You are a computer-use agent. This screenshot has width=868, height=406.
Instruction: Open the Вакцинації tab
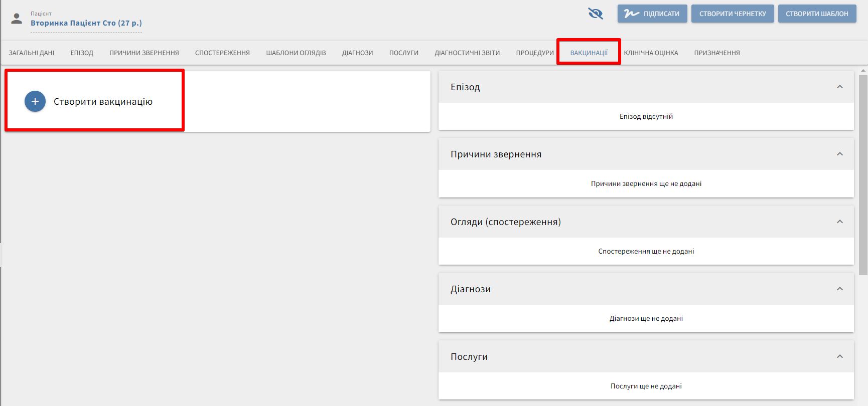(x=589, y=53)
